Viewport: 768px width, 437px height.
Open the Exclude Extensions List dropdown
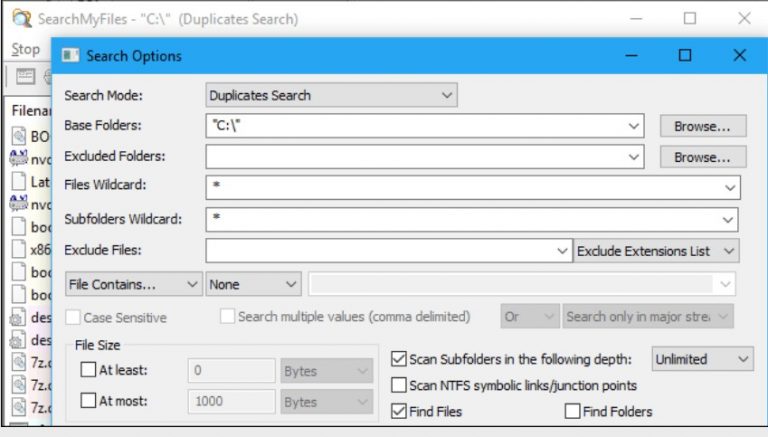coord(656,251)
